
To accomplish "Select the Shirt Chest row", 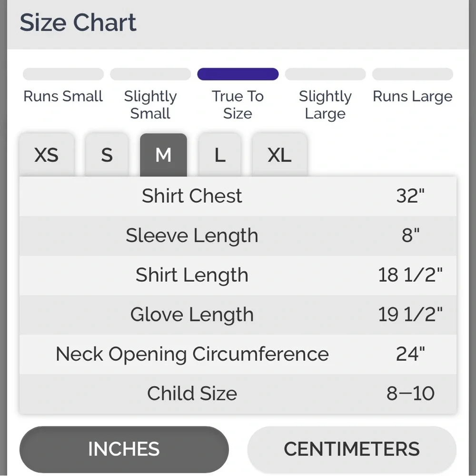I will coord(238,196).
